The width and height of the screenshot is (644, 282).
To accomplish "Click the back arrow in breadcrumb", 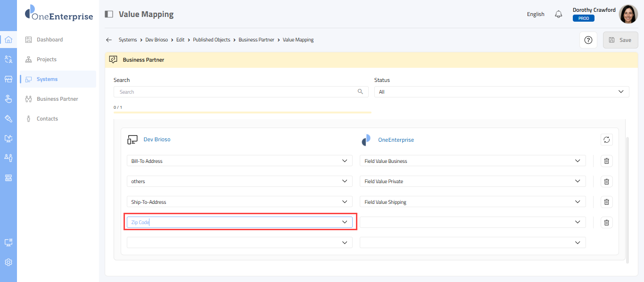I will 109,40.
